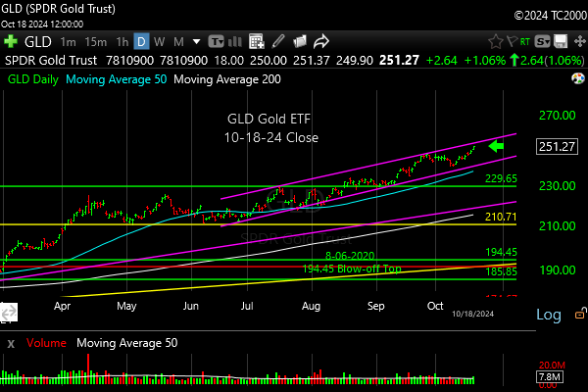
Task: Switch to 1h time frame
Action: 122,41
